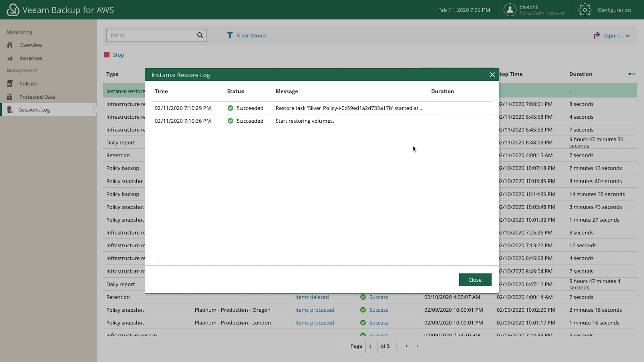Open Configuration via the gear icon

(584, 10)
